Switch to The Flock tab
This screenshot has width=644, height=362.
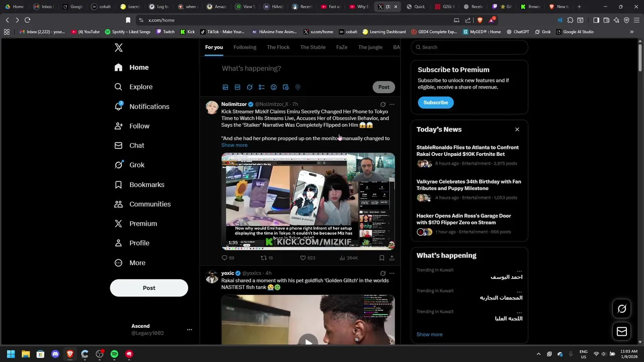278,47
